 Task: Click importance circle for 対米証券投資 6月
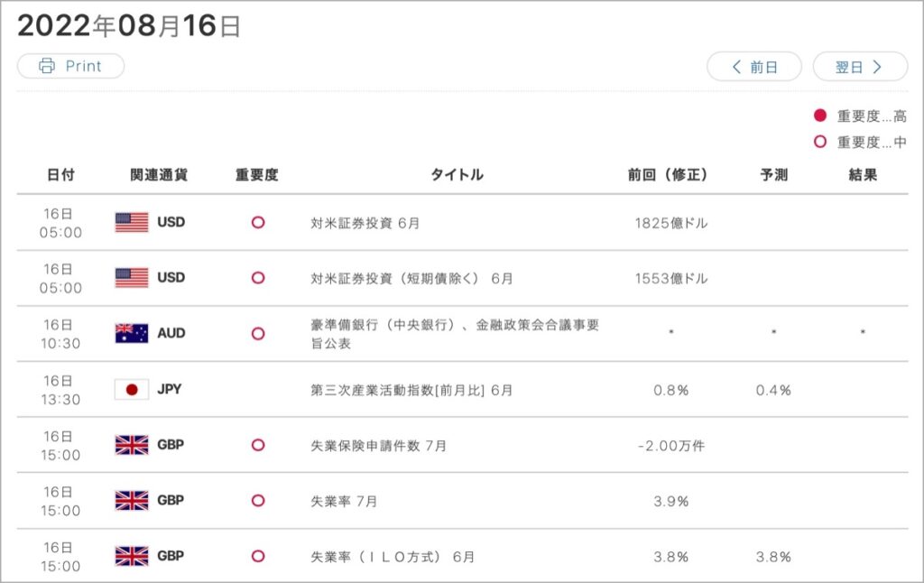pyautogui.click(x=258, y=222)
